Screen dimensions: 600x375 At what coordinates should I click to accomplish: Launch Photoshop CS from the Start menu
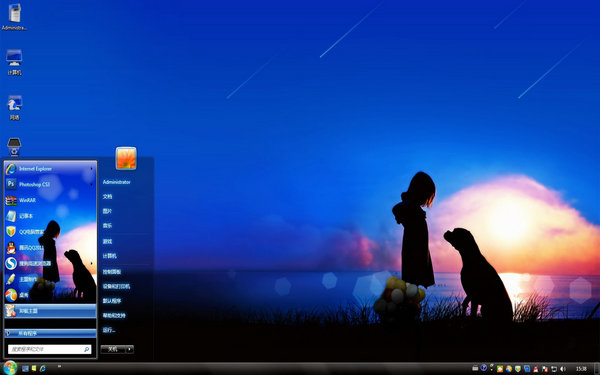(50, 184)
